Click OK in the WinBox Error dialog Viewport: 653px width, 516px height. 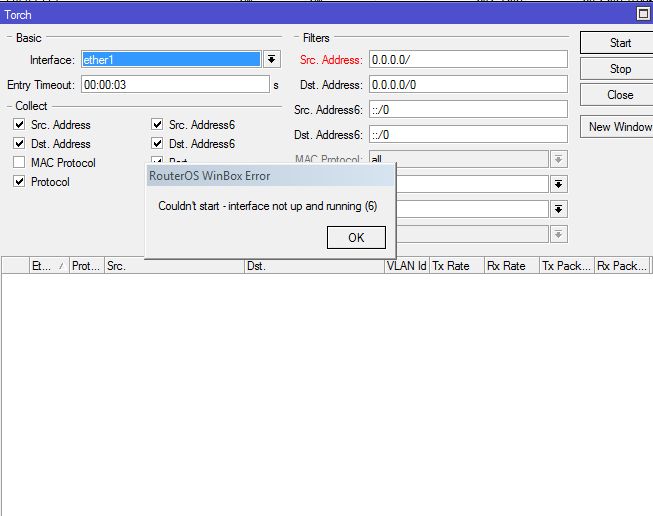pos(356,237)
